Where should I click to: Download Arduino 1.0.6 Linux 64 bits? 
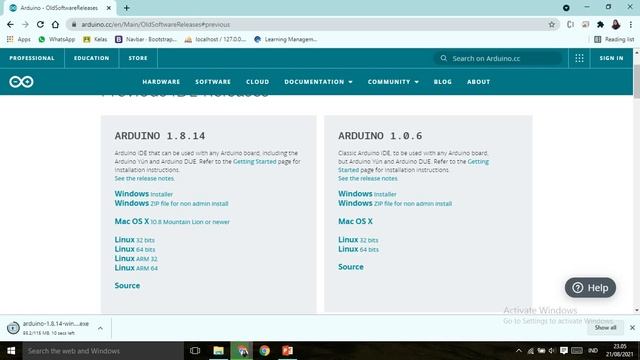click(x=358, y=249)
